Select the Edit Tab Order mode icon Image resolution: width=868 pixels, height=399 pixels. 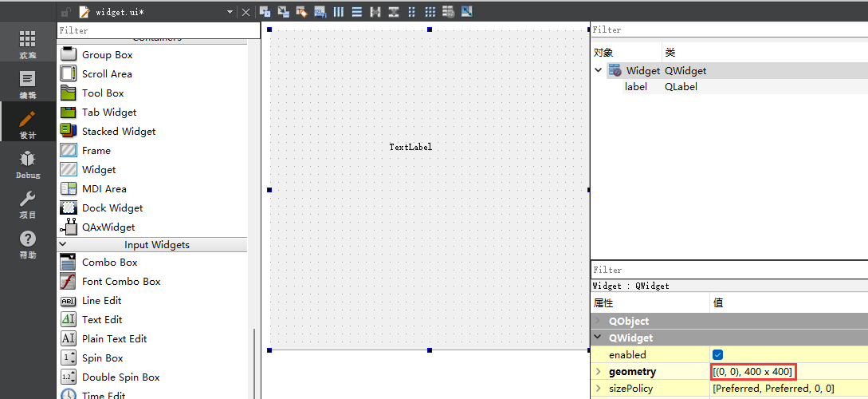pos(320,11)
